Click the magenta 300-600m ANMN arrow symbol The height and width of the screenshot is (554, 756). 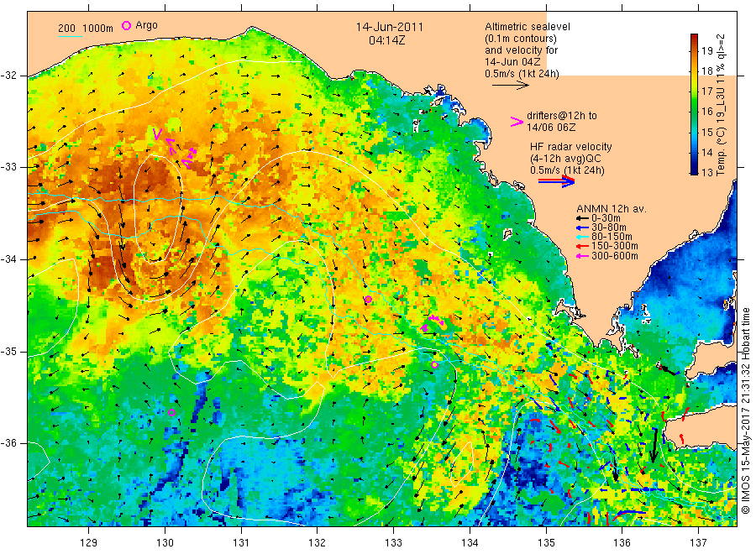coord(581,256)
